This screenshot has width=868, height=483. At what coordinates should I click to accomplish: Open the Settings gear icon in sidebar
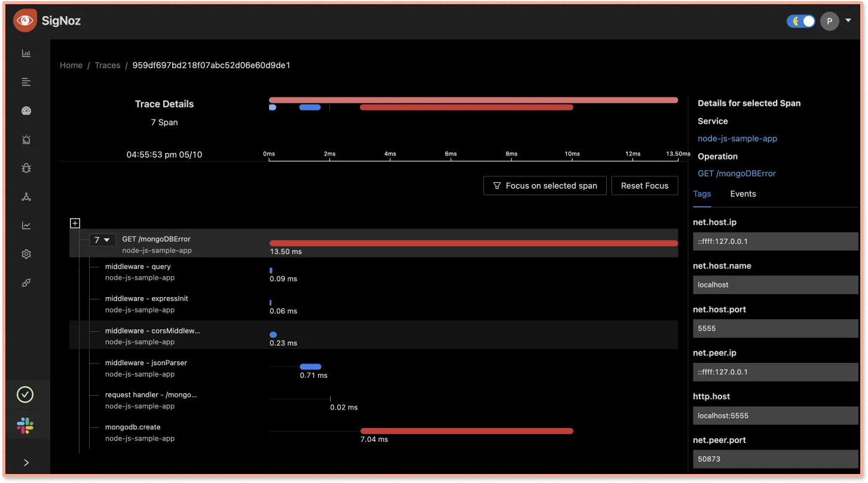click(26, 254)
